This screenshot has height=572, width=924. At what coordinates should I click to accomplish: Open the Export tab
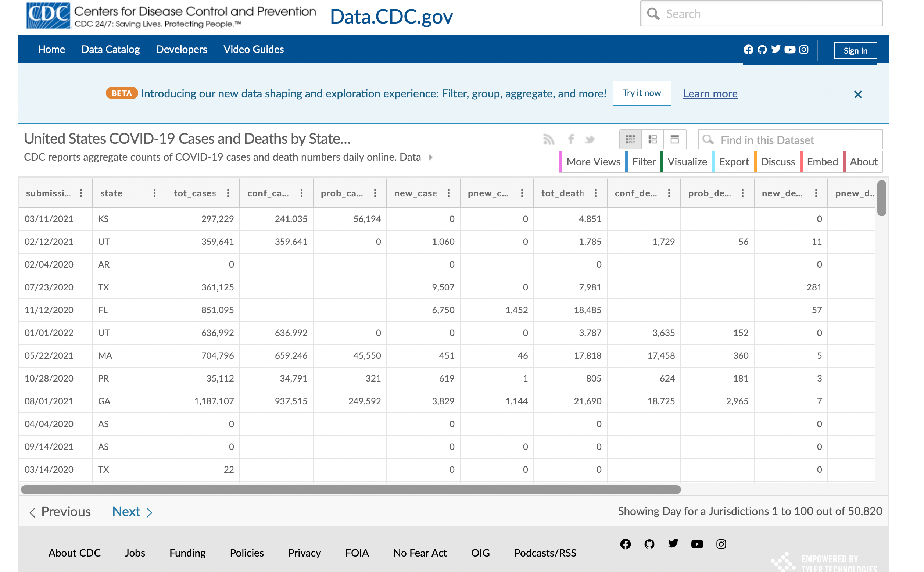click(733, 161)
